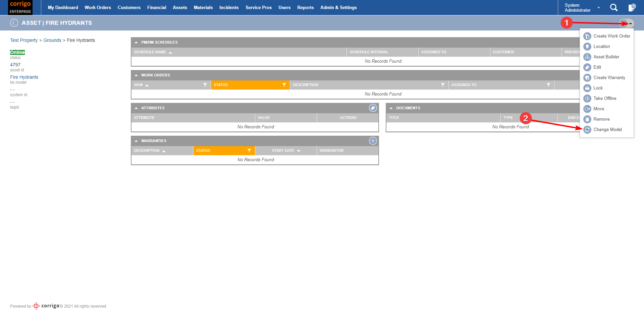Click the edit pencil icon on the Attributes panel

[x=372, y=108]
